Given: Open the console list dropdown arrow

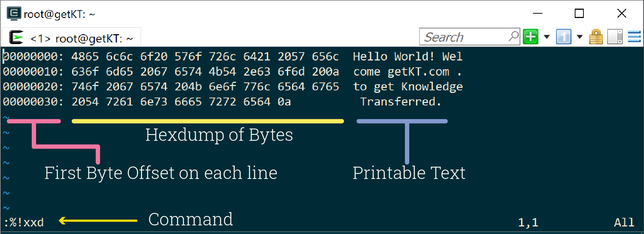Looking at the screenshot, I should click(x=579, y=37).
